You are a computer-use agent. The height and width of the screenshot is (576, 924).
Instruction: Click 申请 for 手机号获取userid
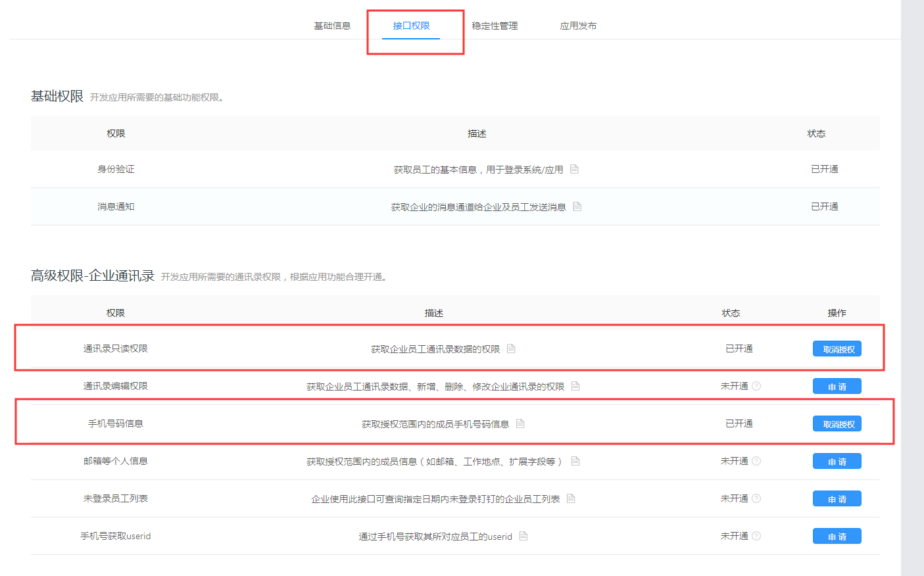point(837,537)
